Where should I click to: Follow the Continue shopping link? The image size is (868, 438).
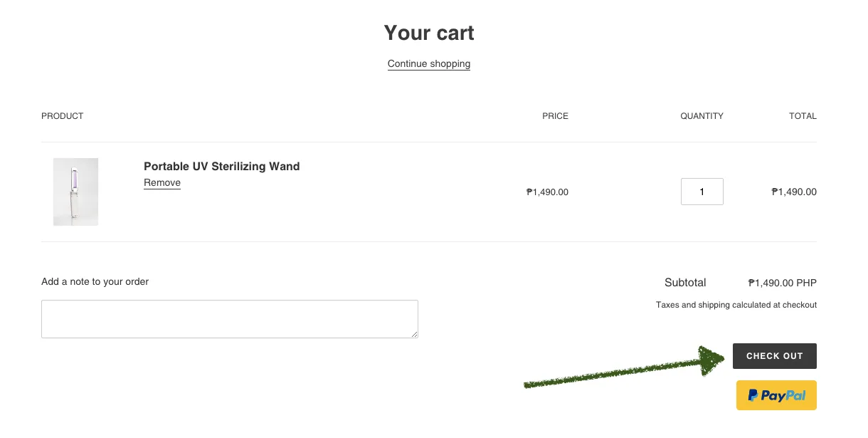click(429, 64)
